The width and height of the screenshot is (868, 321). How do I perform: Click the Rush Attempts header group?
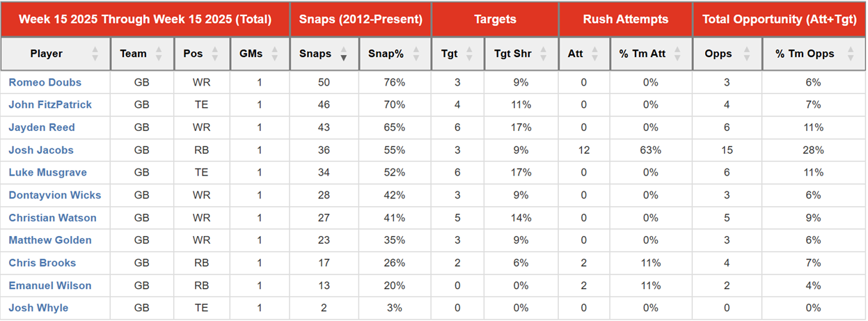pyautogui.click(x=626, y=19)
